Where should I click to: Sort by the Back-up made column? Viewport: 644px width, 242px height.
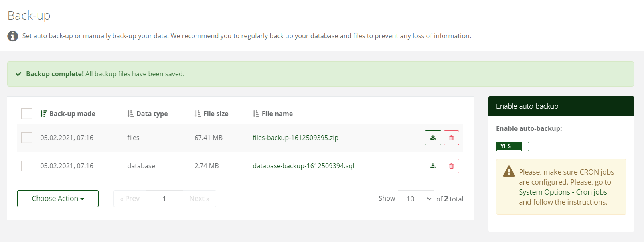68,114
